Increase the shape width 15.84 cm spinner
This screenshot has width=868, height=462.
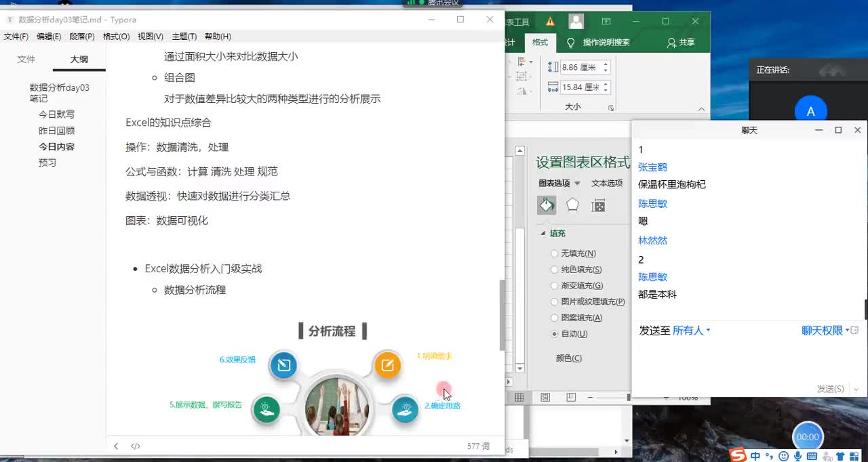(606, 84)
